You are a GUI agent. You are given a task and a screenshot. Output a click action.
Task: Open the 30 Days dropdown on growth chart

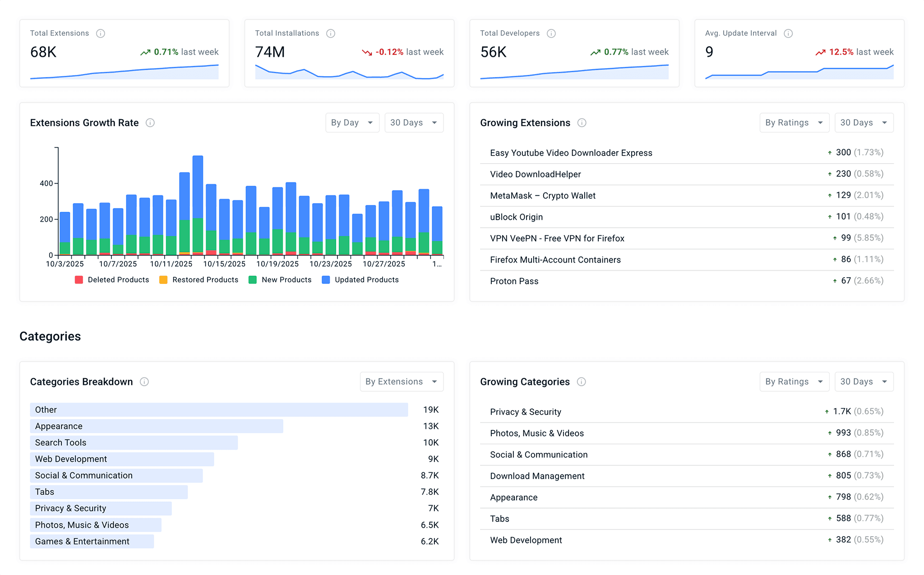[414, 122]
